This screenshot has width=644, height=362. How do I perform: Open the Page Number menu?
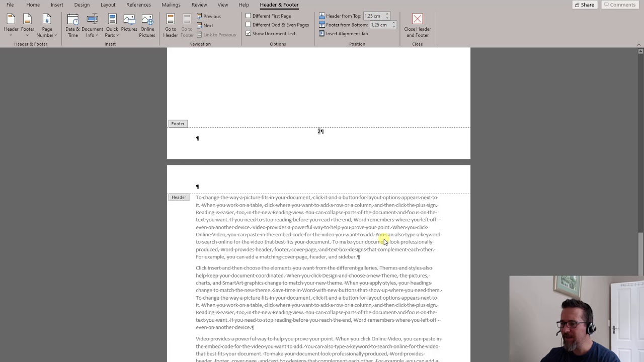47,25
